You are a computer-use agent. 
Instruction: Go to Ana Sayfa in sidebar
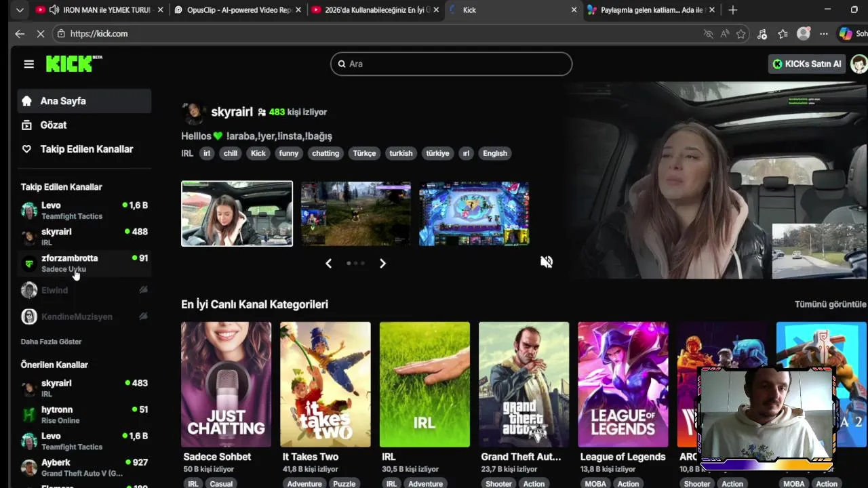click(x=84, y=101)
